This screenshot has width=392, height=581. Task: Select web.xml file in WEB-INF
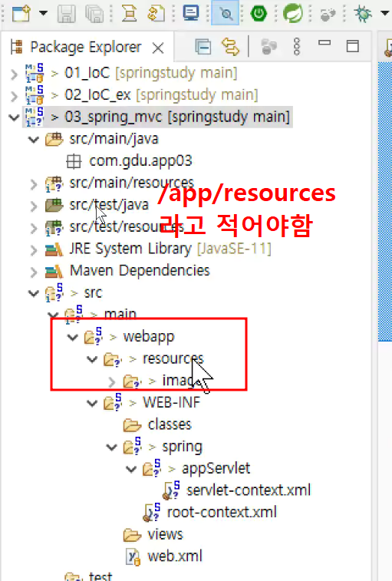click(x=175, y=556)
